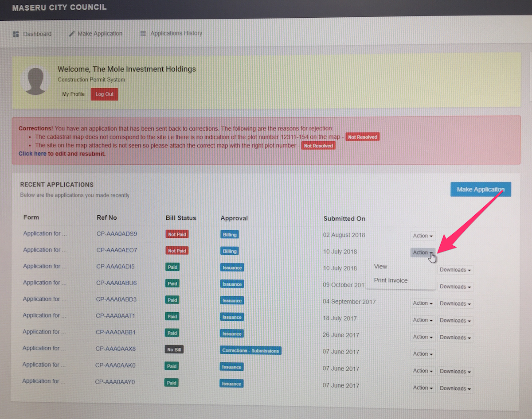The width and height of the screenshot is (532, 419).
Task: Click the No Bill badge for CP-AAA0AAX8
Action: [x=174, y=349]
